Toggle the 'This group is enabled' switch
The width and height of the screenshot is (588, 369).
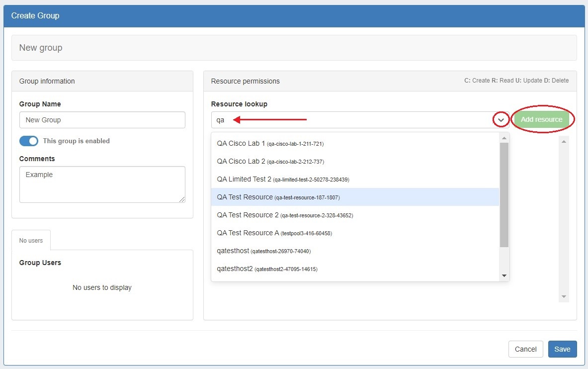(x=29, y=141)
